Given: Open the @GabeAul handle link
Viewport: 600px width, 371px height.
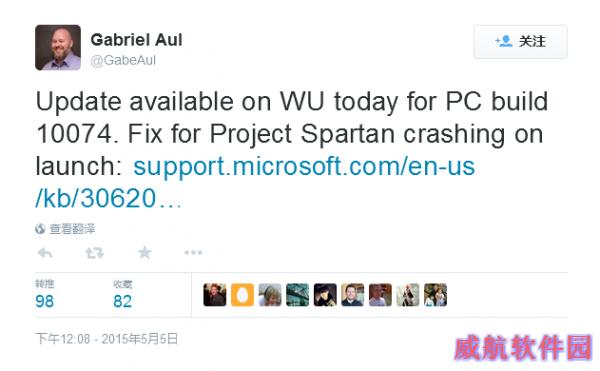Looking at the screenshot, I should click(123, 60).
